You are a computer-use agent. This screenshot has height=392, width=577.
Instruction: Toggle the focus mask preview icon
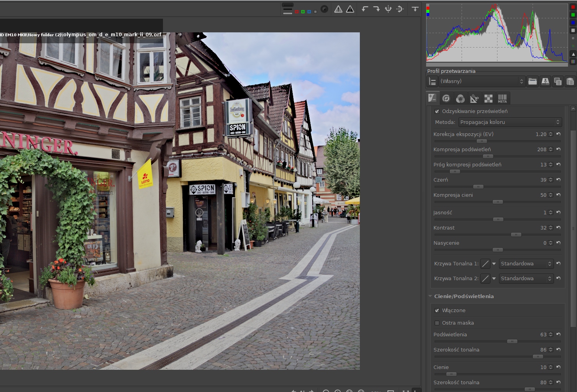click(324, 9)
